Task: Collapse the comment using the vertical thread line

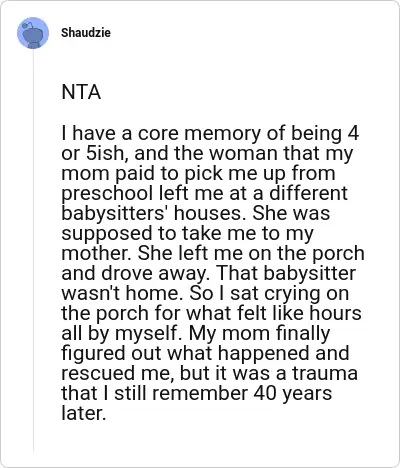Action: click(33, 250)
